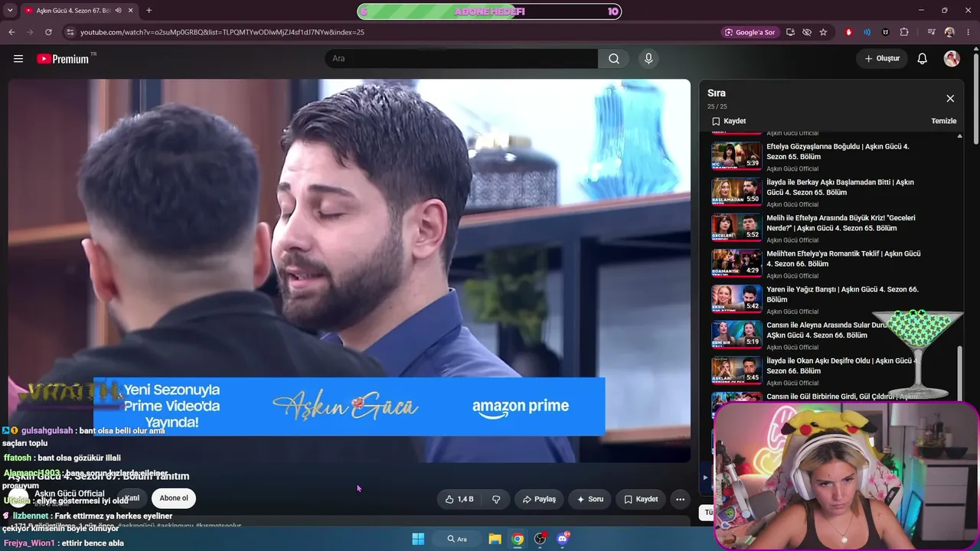The image size is (980, 551).
Task: Start voice search with microphone icon
Action: click(648, 59)
